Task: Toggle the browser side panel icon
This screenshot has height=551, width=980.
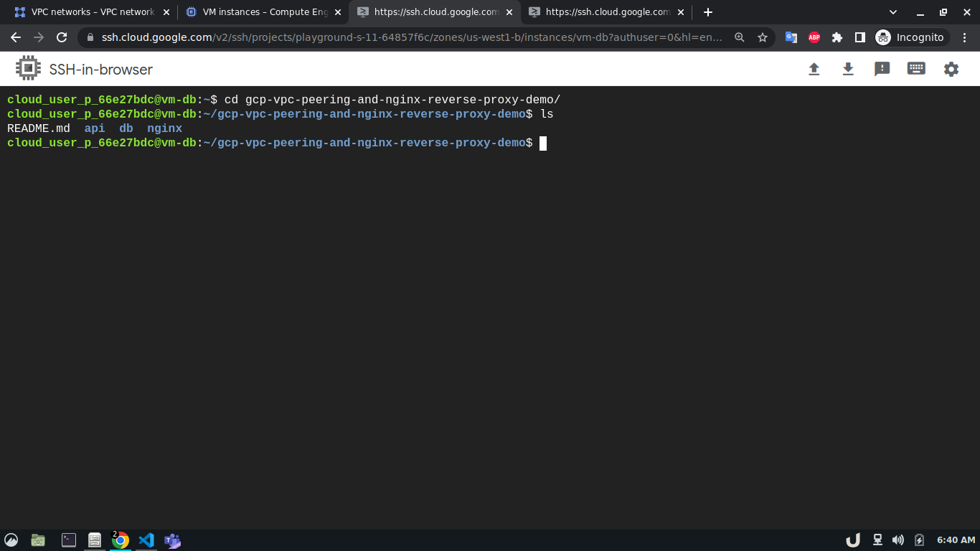Action: pyautogui.click(x=860, y=37)
